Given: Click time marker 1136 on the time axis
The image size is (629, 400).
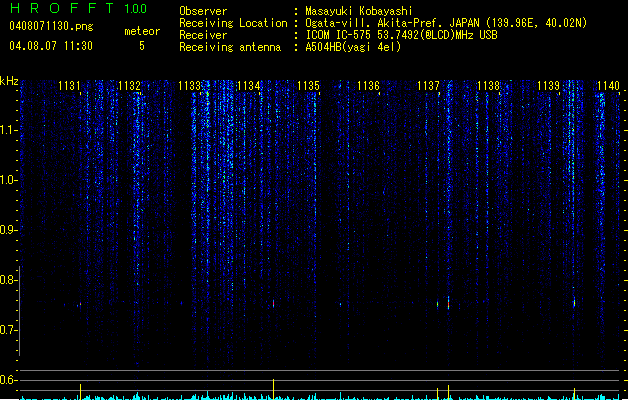Looking at the screenshot, I should tap(368, 86).
